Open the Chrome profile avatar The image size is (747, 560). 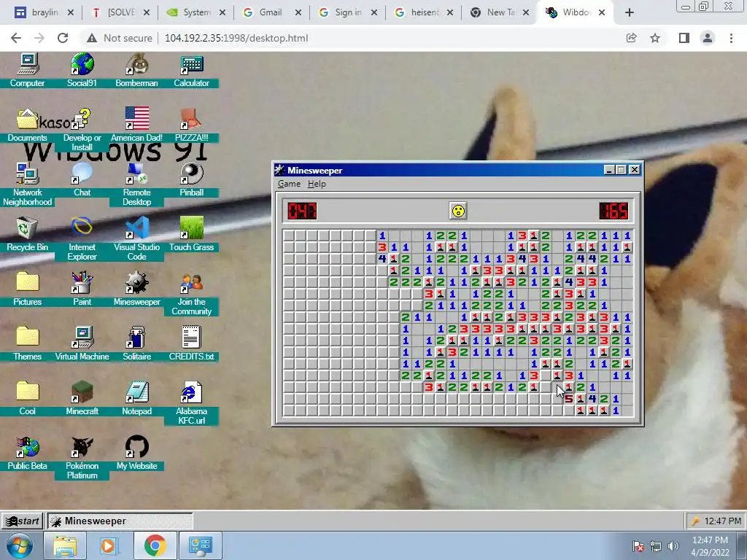(x=708, y=38)
